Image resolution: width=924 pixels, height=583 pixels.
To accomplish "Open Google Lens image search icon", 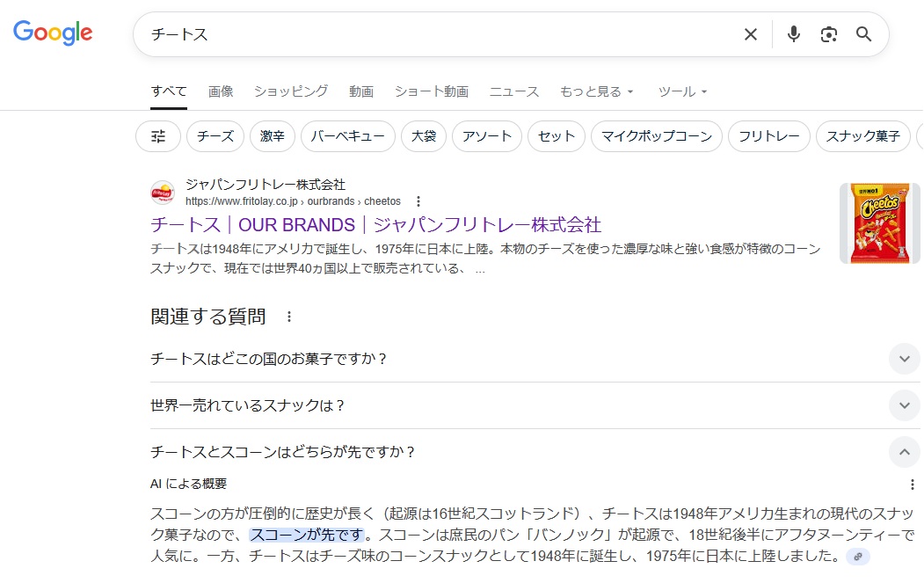I will (x=828, y=34).
